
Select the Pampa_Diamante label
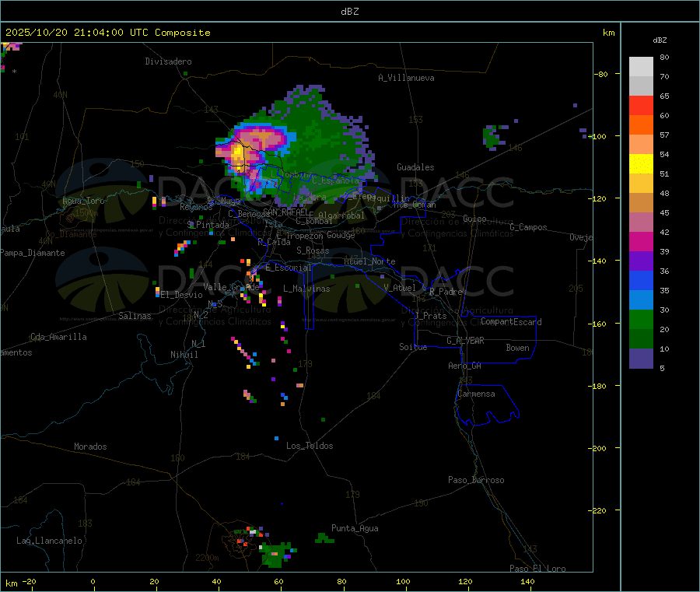(33, 253)
